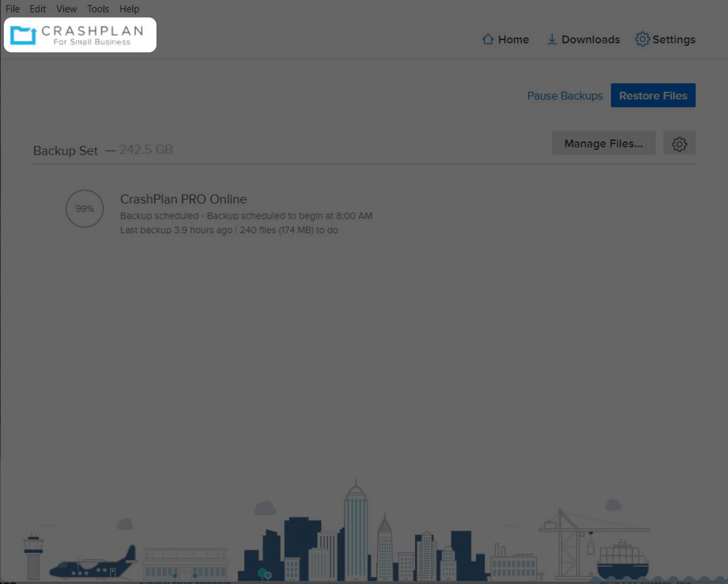This screenshot has height=584, width=728.
Task: Open the File menu
Action: click(x=13, y=9)
